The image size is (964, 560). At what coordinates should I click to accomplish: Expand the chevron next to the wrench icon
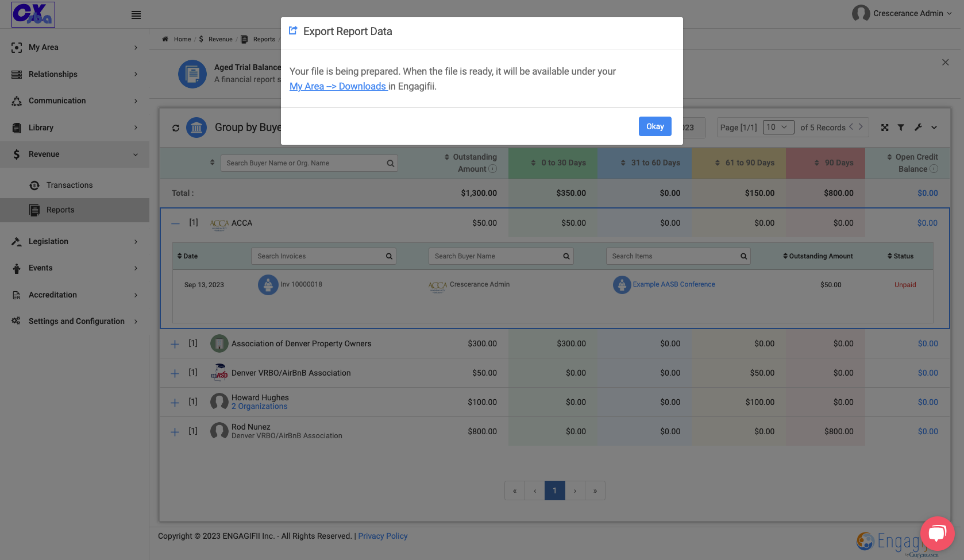click(x=934, y=128)
